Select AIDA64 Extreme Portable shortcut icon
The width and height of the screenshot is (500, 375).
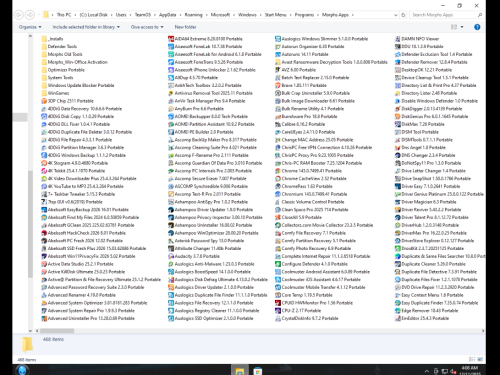[171, 39]
